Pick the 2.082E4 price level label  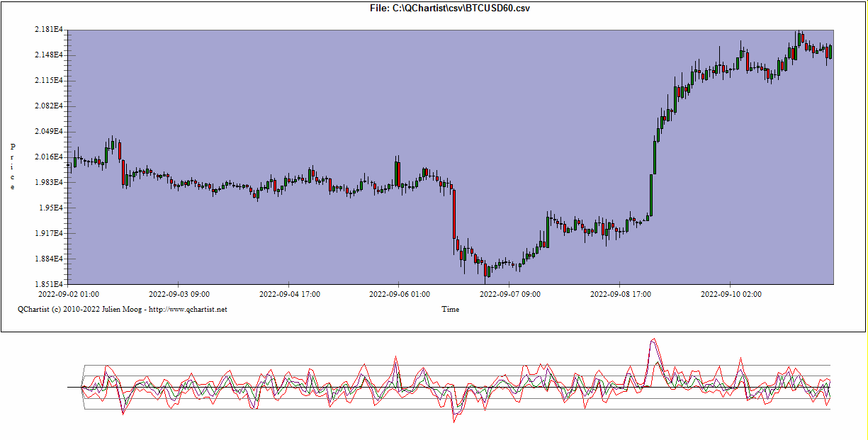49,106
